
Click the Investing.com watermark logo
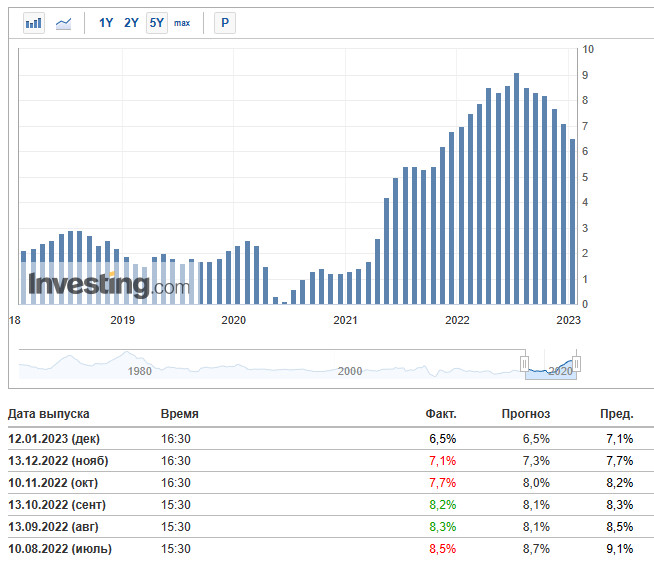(108, 285)
